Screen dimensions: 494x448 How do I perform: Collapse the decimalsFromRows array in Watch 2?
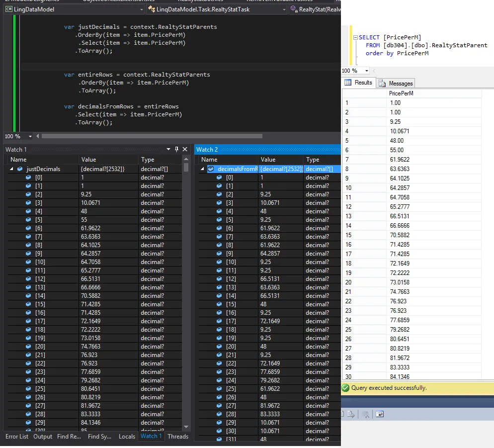(203, 169)
